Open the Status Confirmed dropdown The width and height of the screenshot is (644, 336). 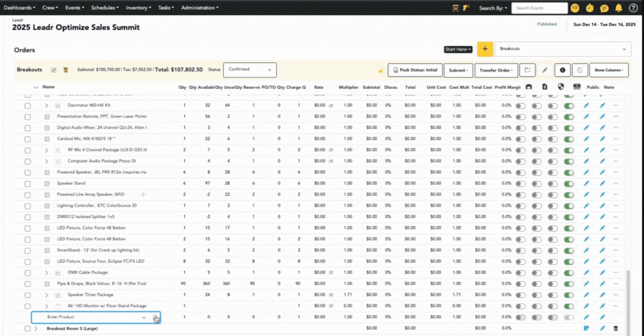250,70
